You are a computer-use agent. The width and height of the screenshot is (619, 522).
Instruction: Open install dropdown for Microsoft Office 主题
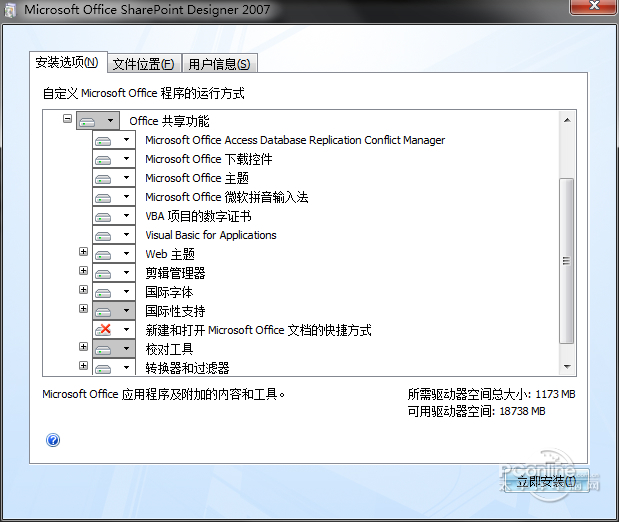coord(114,178)
